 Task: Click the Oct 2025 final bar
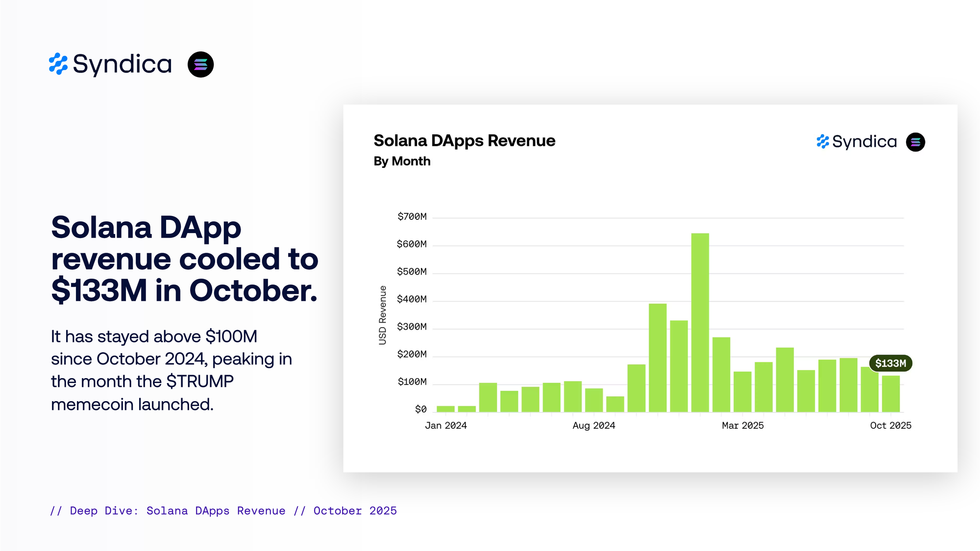pos(890,394)
